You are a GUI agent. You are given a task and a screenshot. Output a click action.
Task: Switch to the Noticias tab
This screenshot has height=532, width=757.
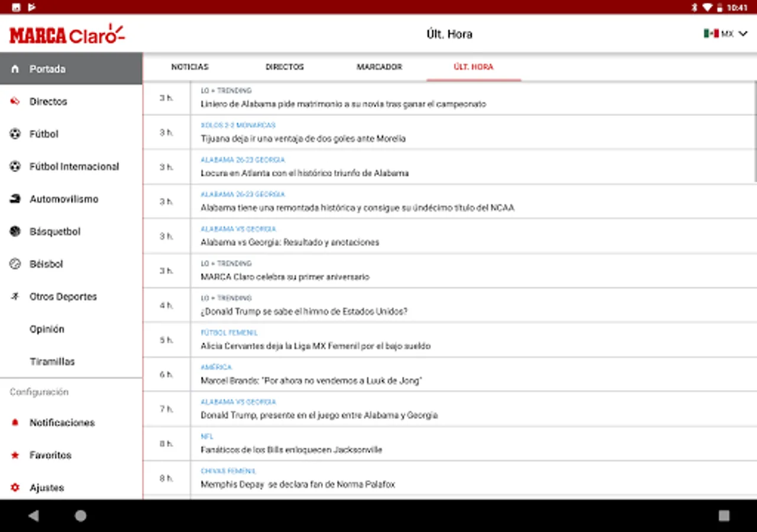[x=190, y=67]
